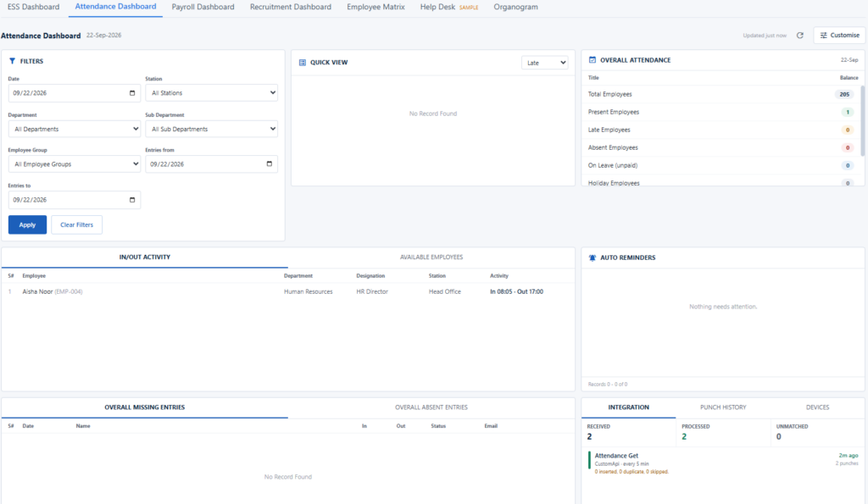Click the Activity column header
Screen dimensions: 868x504
click(498, 275)
